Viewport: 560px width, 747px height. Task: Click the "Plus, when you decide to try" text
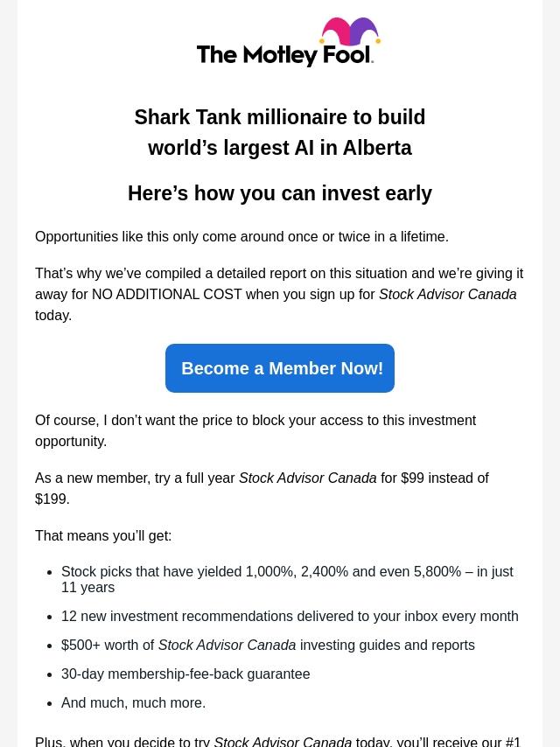[122, 741]
